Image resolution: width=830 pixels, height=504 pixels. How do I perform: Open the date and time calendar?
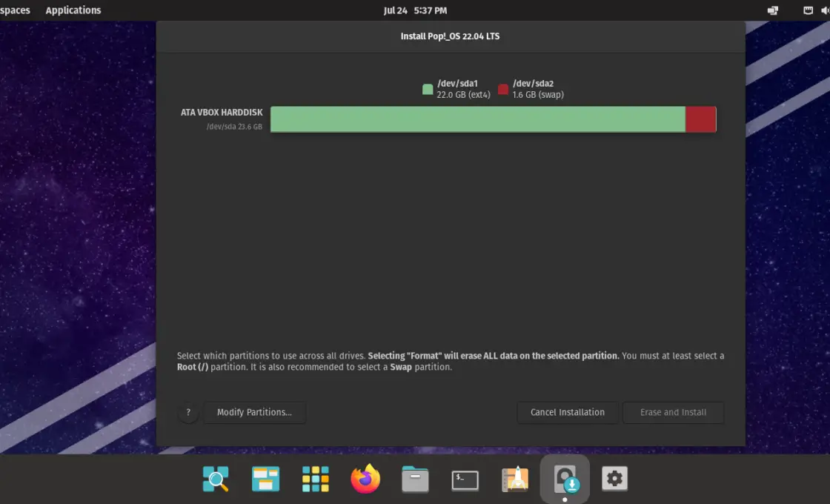415,10
